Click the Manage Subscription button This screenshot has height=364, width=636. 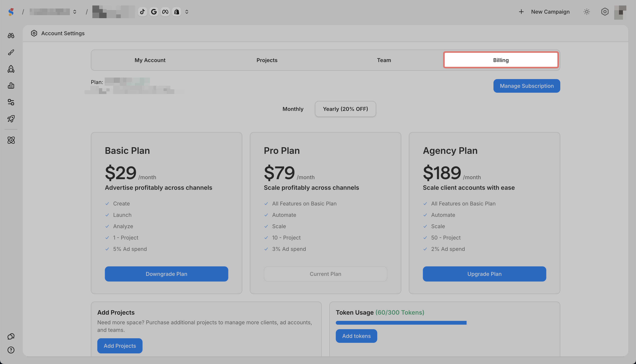(x=527, y=86)
